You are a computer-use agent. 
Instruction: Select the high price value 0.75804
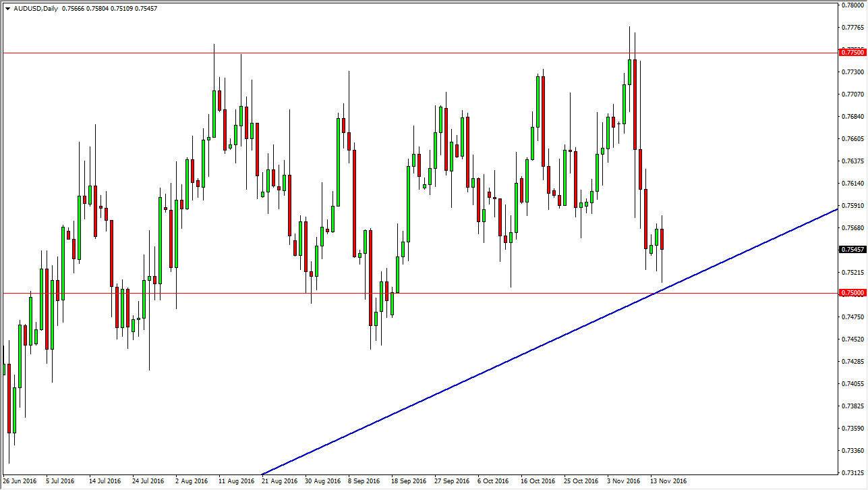click(x=98, y=7)
